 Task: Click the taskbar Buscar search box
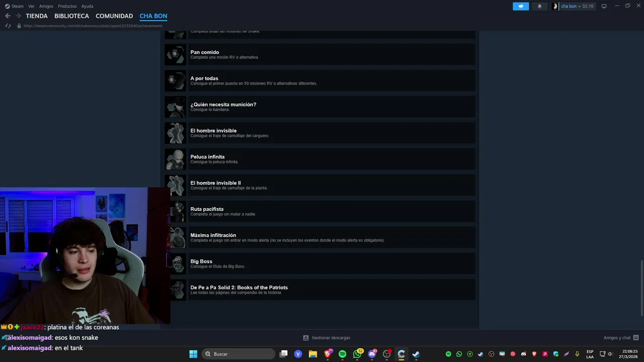(x=238, y=354)
